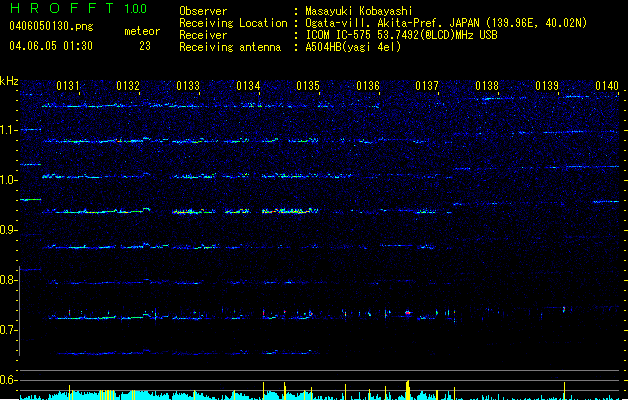Click the 0139 time marker
Screen dimensions: 629x400
pos(547,86)
